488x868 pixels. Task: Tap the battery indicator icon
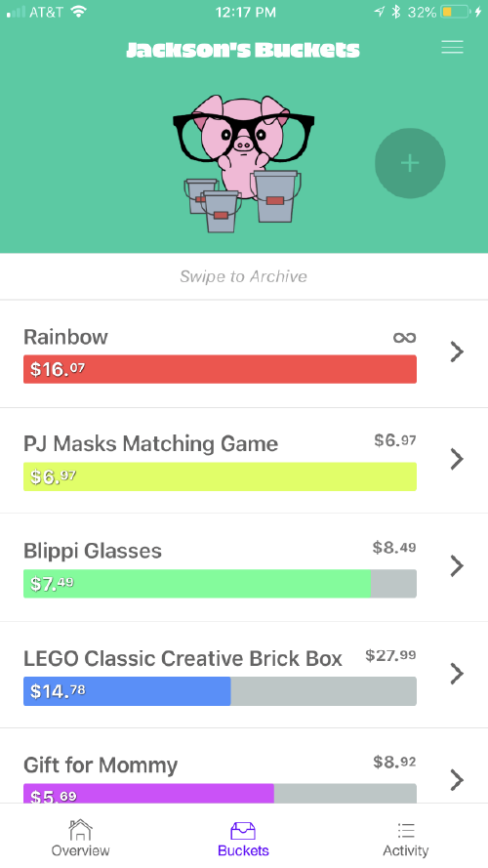pyautogui.click(x=456, y=12)
